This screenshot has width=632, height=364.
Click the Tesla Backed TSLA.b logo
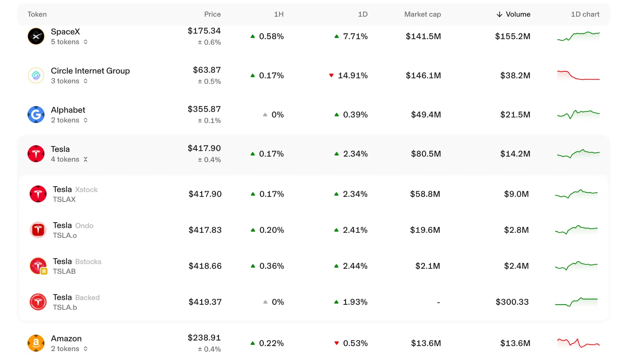(x=38, y=302)
